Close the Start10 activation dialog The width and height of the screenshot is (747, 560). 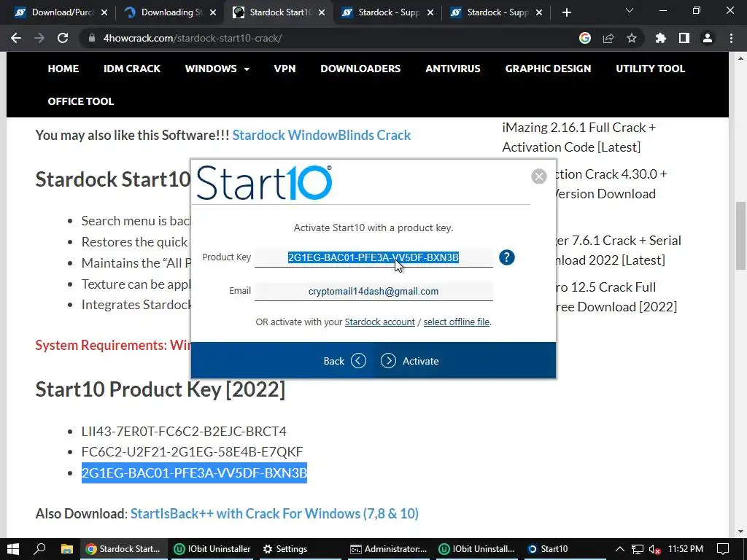[x=539, y=176]
